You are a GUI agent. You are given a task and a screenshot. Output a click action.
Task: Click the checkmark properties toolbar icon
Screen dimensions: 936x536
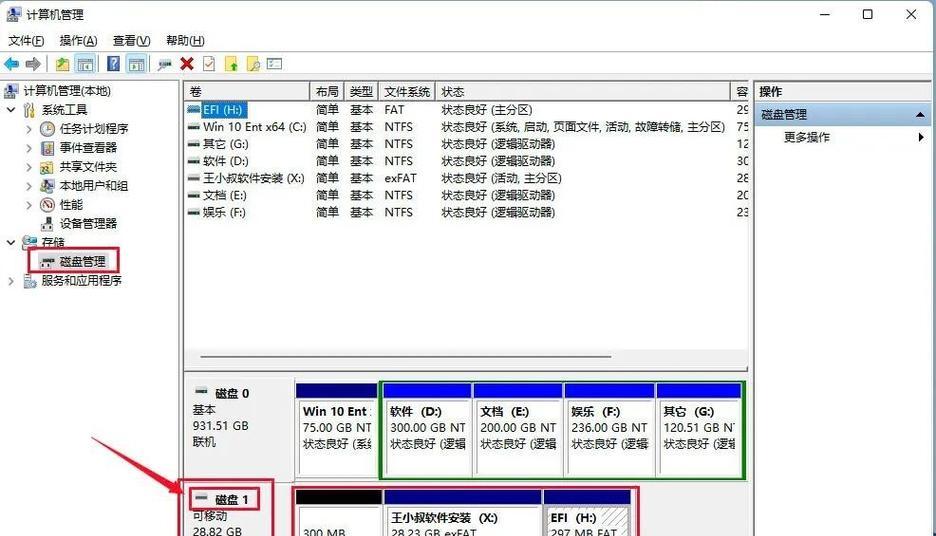coord(209,64)
